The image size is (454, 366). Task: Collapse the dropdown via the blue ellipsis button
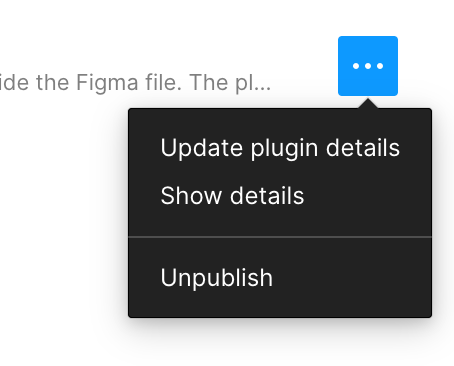pyautogui.click(x=368, y=66)
